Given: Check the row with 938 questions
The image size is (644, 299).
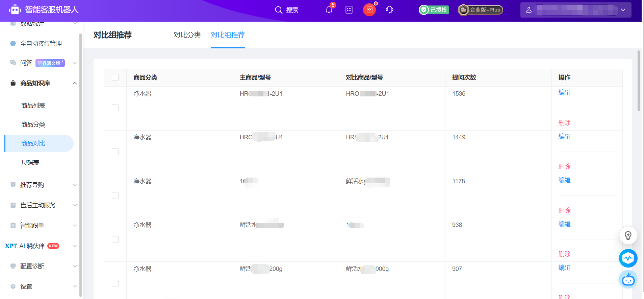Looking at the screenshot, I should (x=115, y=239).
